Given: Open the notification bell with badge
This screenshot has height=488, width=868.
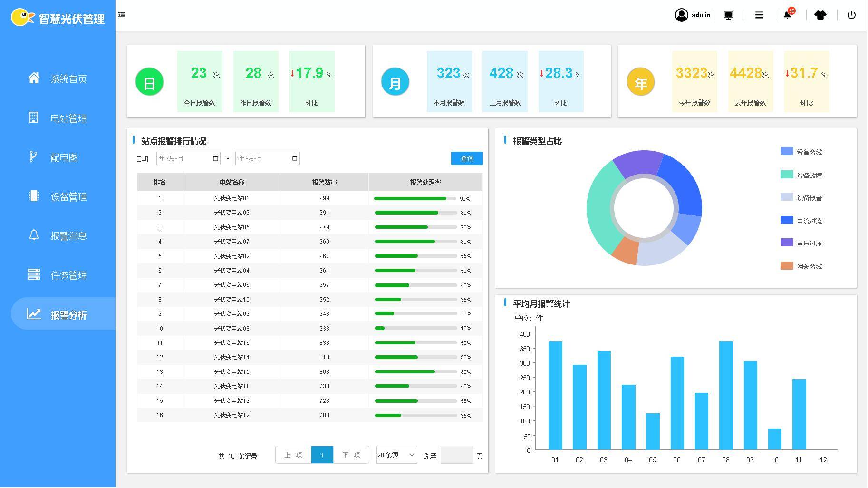Looking at the screenshot, I should click(788, 15).
